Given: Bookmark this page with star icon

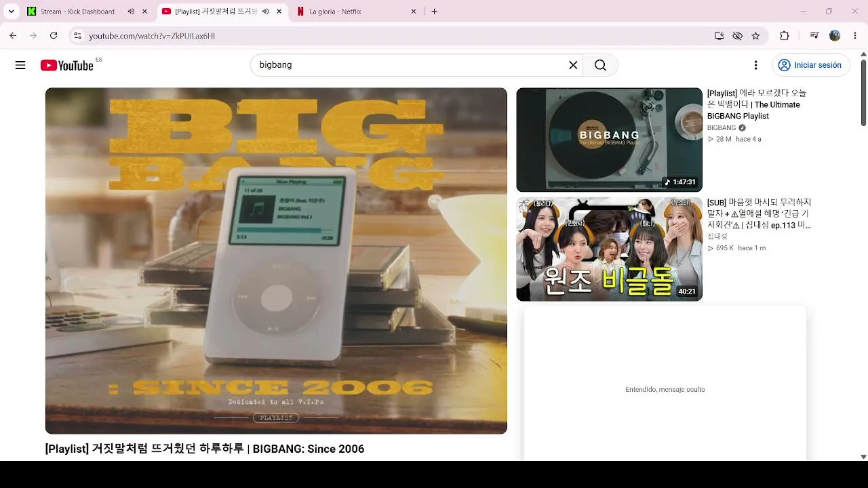Looking at the screenshot, I should (x=755, y=36).
